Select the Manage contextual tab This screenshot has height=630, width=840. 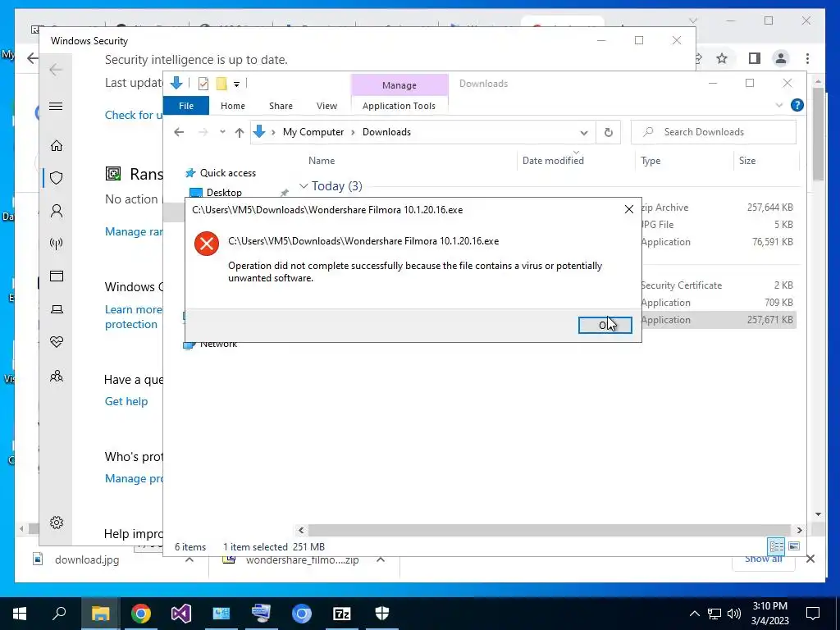399,85
